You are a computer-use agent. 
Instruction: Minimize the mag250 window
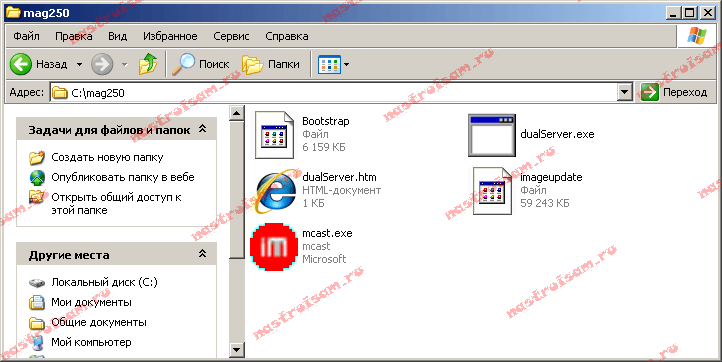click(x=674, y=13)
